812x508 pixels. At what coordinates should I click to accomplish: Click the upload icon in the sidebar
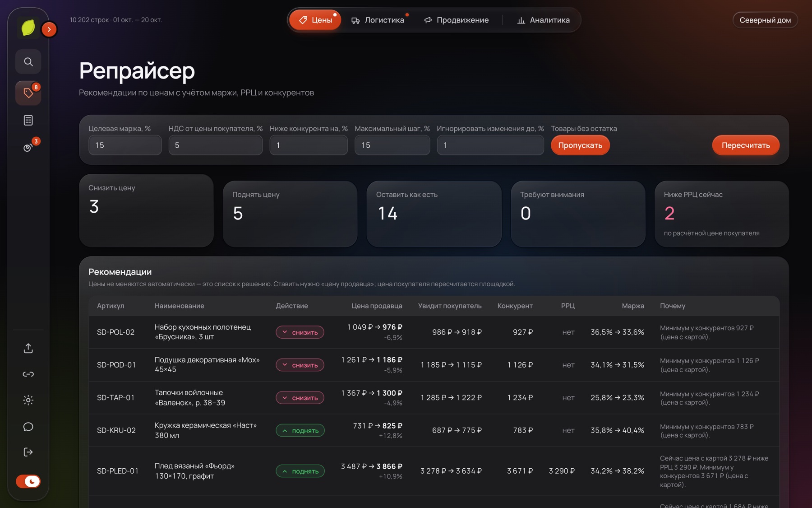pyautogui.click(x=28, y=348)
